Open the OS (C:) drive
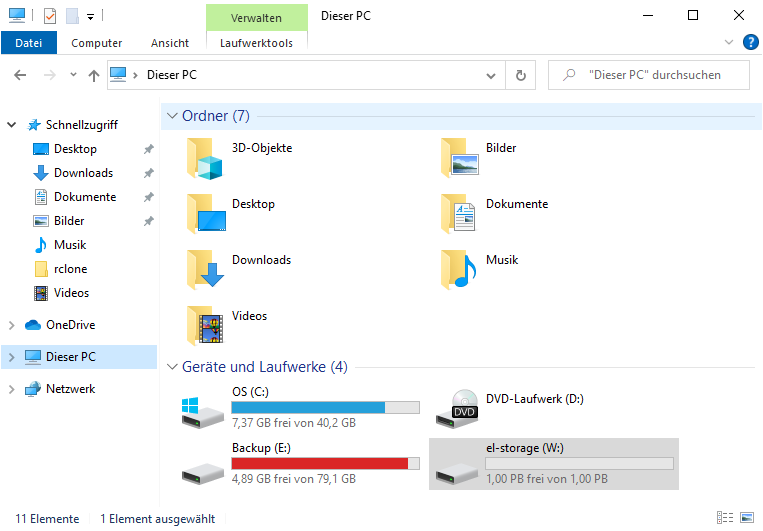This screenshot has height=531, width=763. [250, 391]
